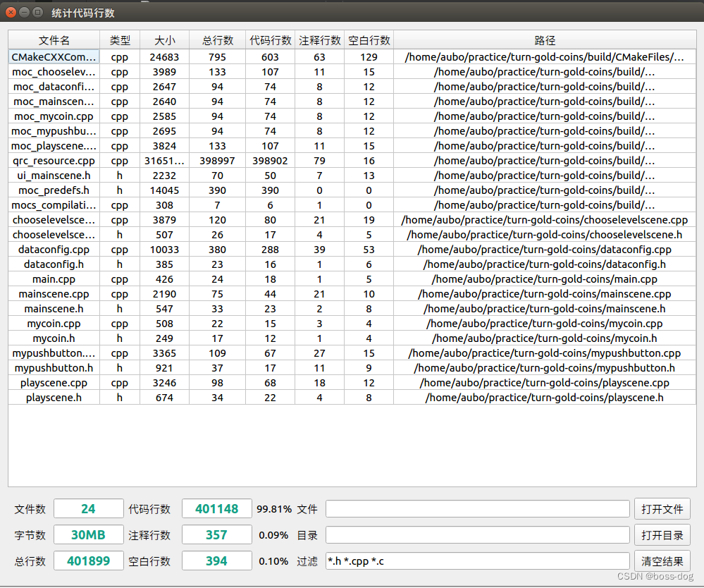
Task: Select the playscene.h file name cell
Action: [x=54, y=398]
